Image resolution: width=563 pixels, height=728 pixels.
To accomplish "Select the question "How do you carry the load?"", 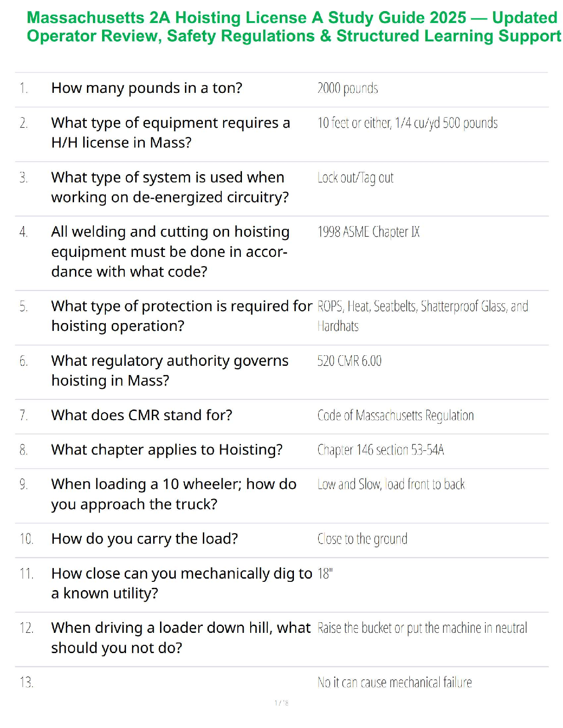I will tap(144, 539).
